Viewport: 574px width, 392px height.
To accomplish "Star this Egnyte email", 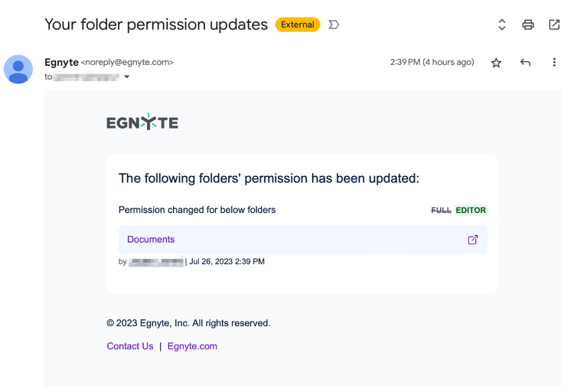I will point(496,63).
